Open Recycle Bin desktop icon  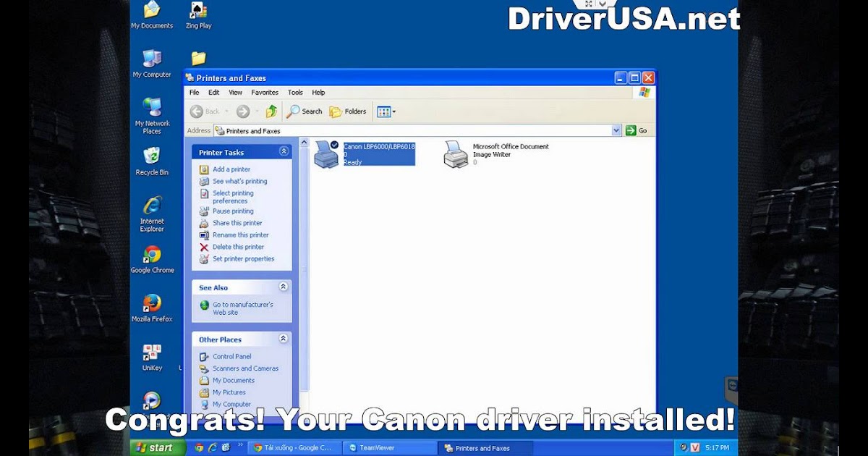[152, 161]
